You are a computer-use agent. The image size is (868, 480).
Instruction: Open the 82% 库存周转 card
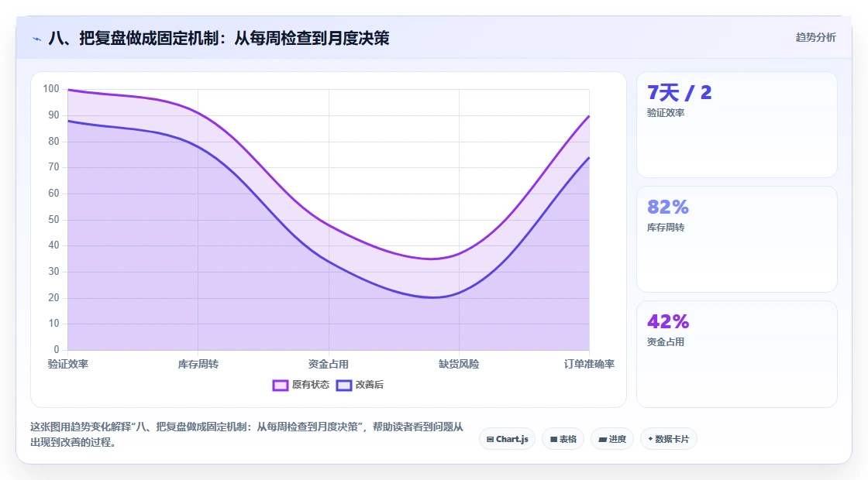point(737,239)
